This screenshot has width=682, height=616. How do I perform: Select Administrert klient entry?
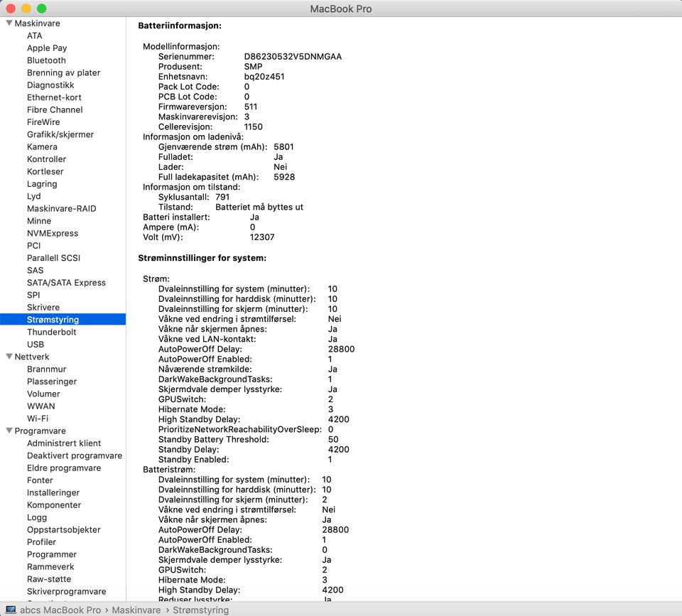click(64, 443)
